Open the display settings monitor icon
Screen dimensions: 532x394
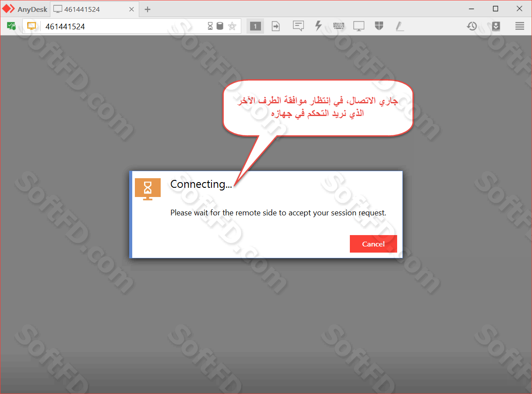pos(359,26)
